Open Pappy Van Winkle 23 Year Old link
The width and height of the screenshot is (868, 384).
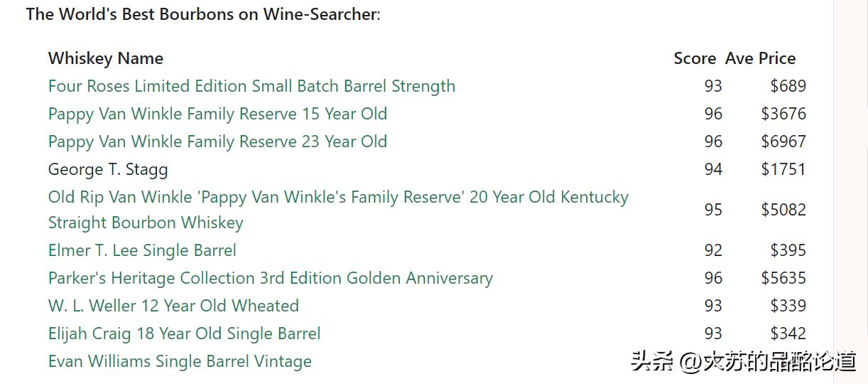click(217, 142)
